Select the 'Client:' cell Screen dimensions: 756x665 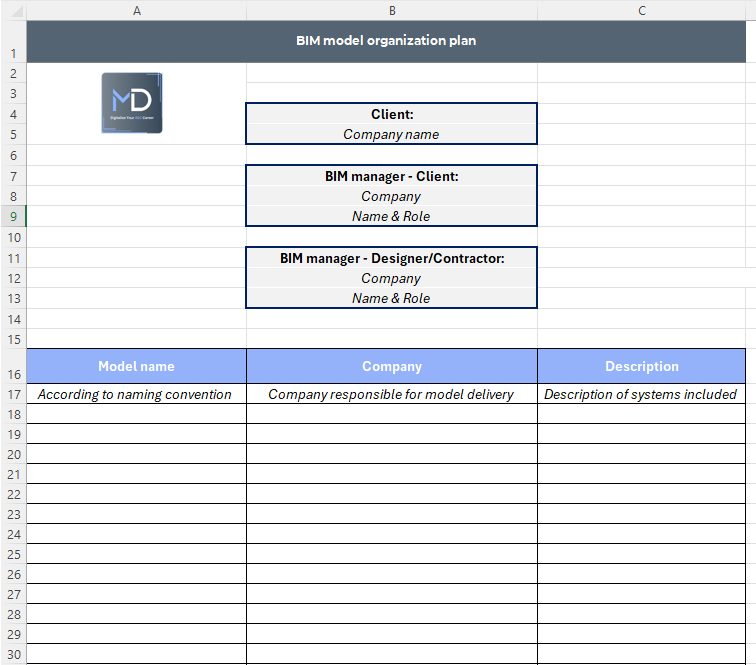[392, 114]
